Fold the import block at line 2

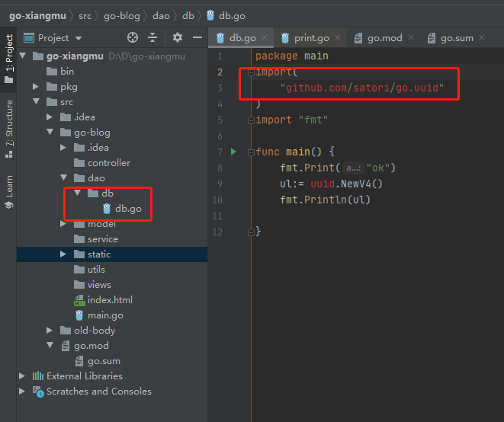pyautogui.click(x=251, y=73)
